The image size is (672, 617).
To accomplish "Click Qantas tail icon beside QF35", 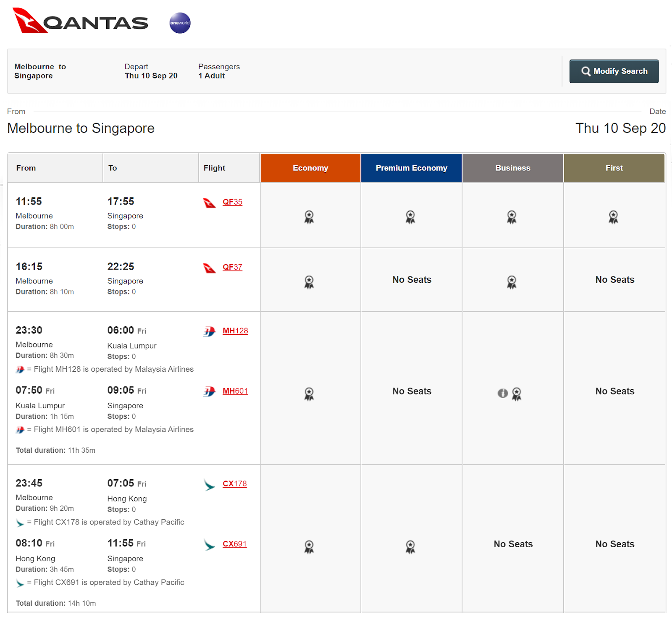I will (x=210, y=203).
